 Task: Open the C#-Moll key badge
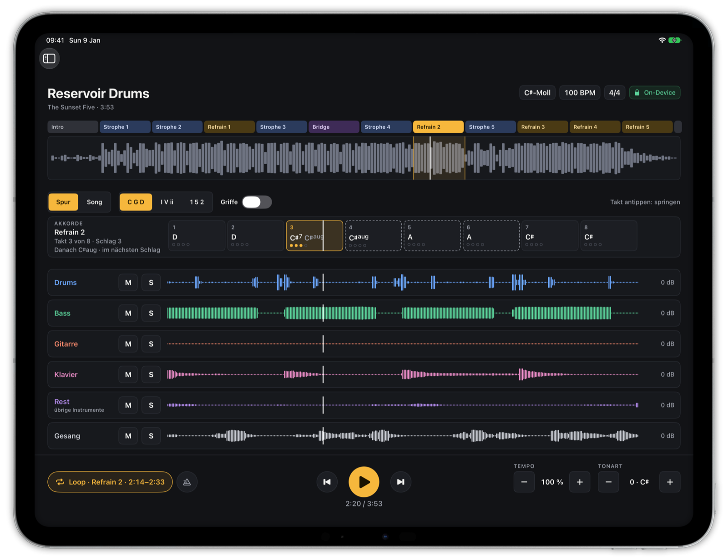click(x=537, y=93)
